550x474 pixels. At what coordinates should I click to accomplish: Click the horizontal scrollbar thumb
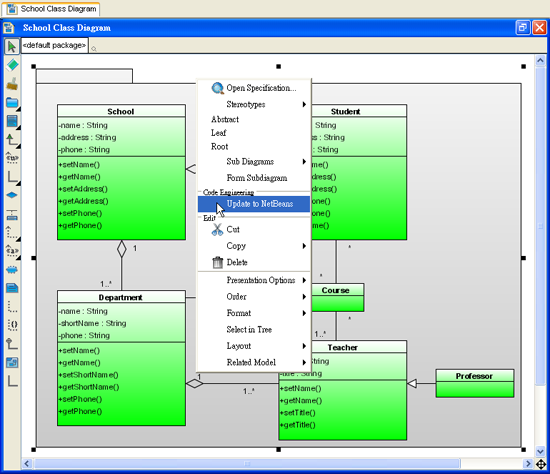[x=247, y=464]
